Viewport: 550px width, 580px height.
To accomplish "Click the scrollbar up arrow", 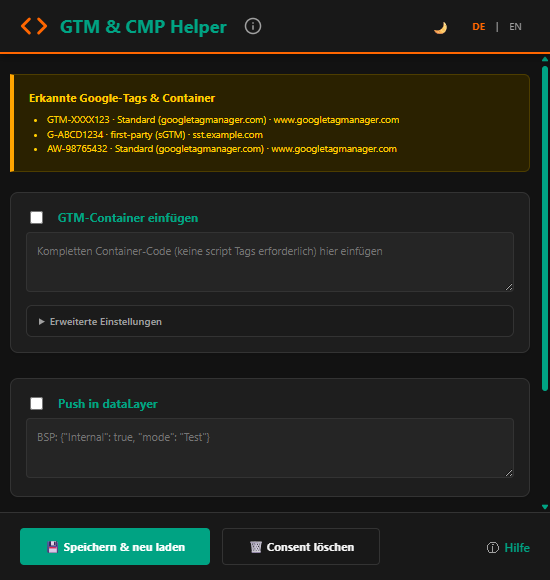I will (544, 59).
